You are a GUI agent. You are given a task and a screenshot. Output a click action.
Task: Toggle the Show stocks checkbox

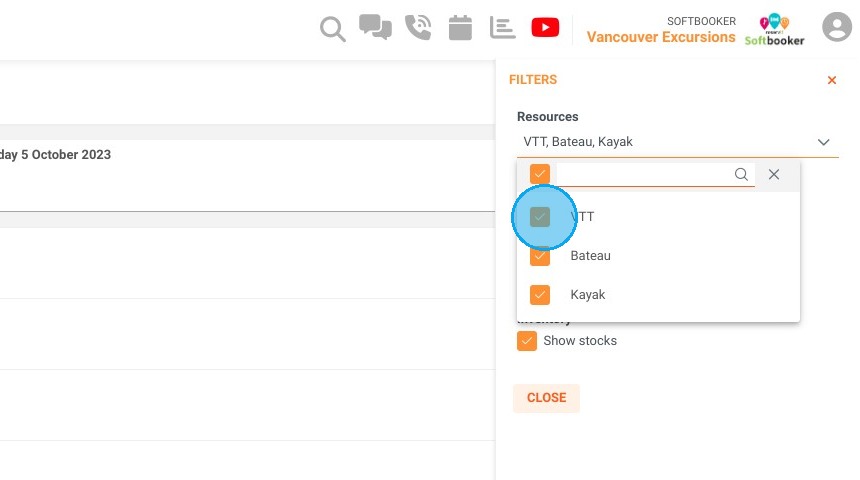coord(527,341)
